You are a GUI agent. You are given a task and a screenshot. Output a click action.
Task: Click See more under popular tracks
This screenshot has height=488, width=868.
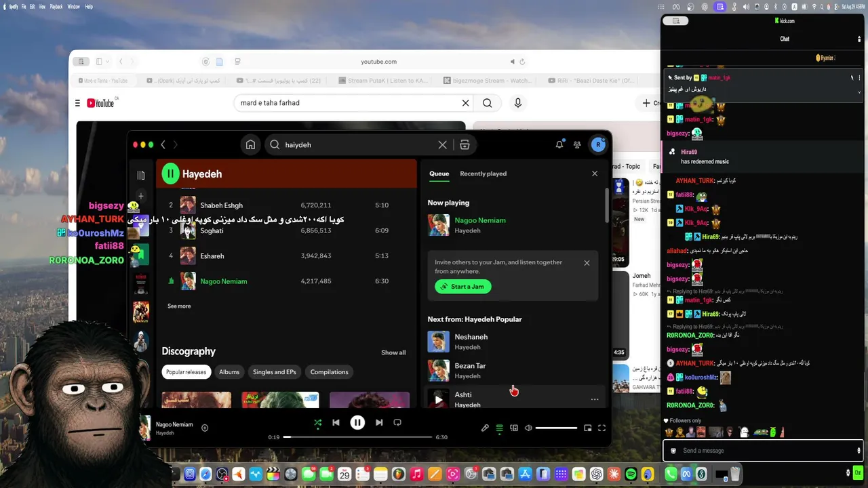tap(179, 306)
